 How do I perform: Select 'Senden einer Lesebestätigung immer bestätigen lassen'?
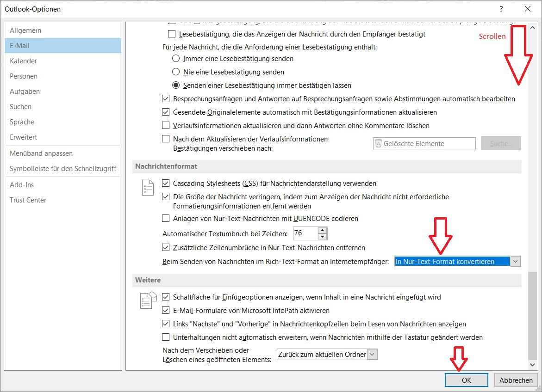pos(176,85)
